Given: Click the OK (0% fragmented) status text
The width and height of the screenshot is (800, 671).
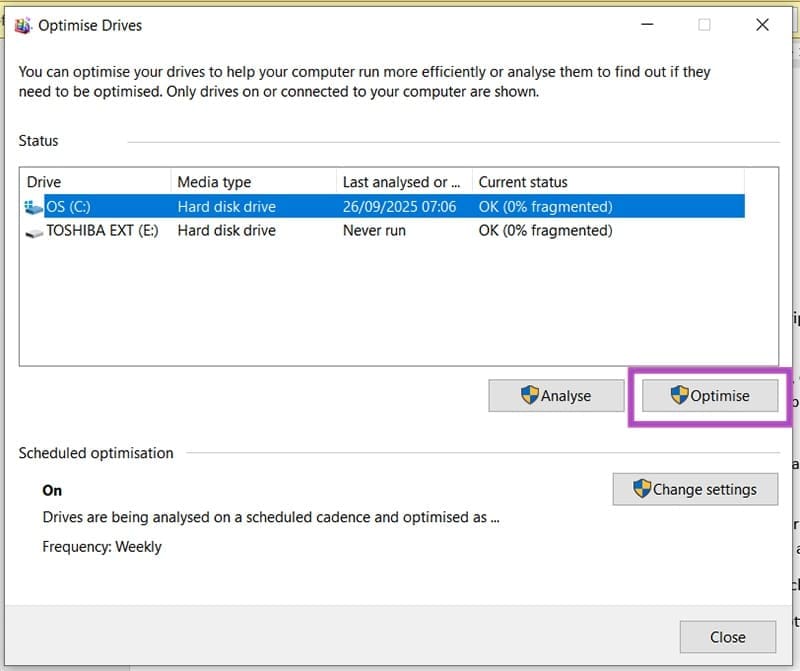Looking at the screenshot, I should click(x=545, y=206).
